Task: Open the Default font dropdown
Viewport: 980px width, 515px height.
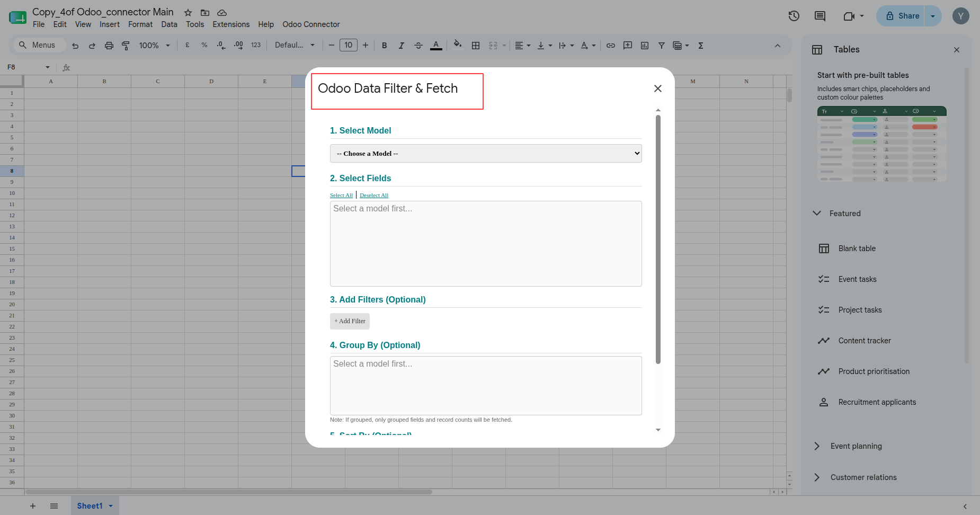Action: [295, 46]
